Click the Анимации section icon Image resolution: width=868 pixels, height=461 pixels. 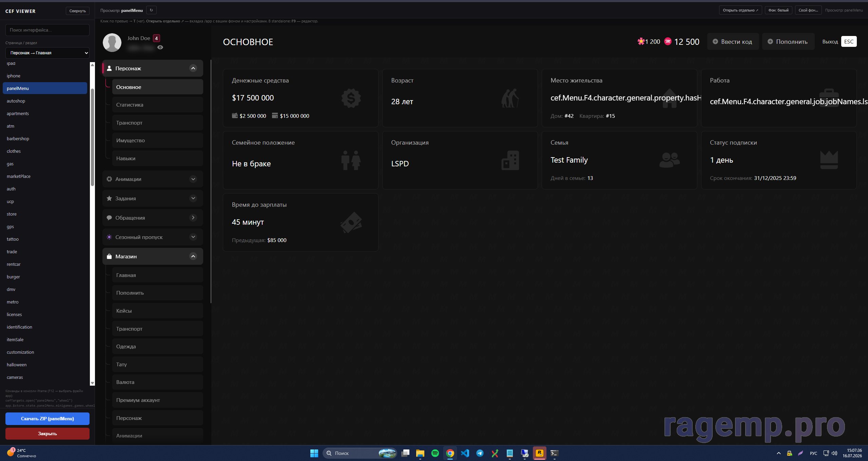109,179
